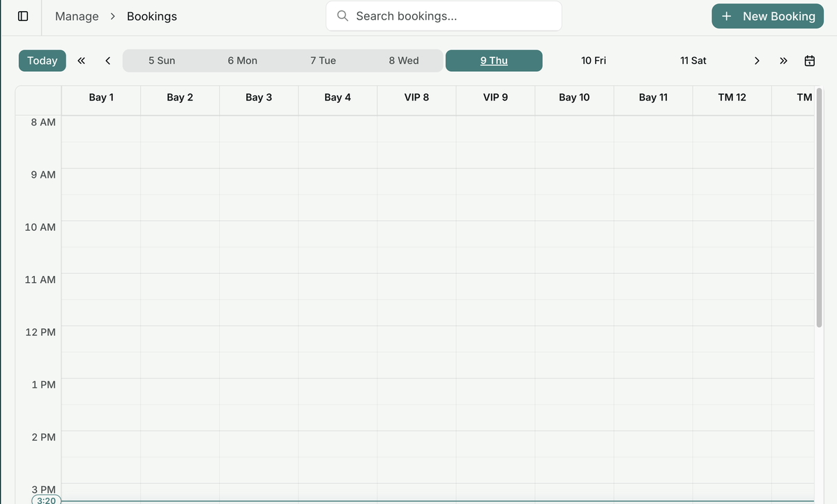Screen dimensions: 837x504
Task: Jump back a week with double chevron
Action: (82, 61)
